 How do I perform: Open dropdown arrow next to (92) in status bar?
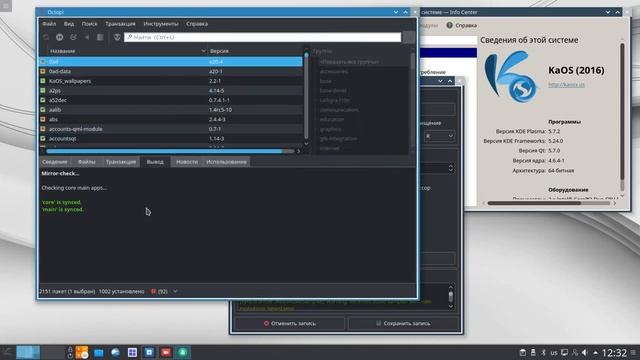(176, 291)
